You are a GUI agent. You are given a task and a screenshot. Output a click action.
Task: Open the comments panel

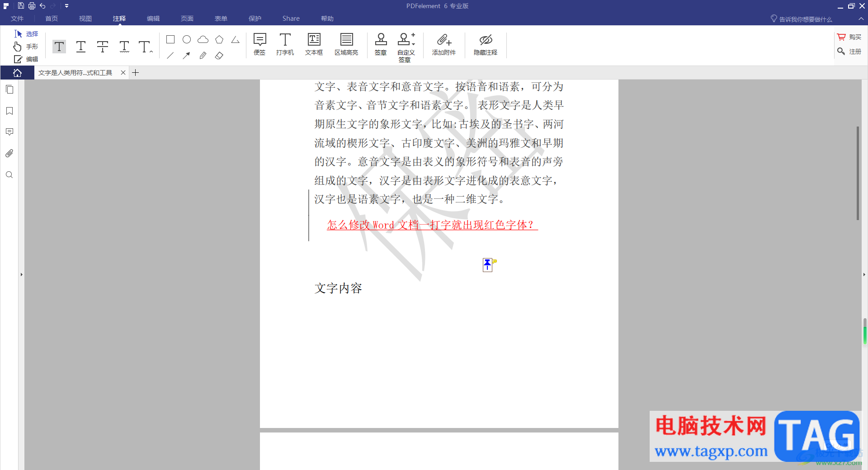9,132
